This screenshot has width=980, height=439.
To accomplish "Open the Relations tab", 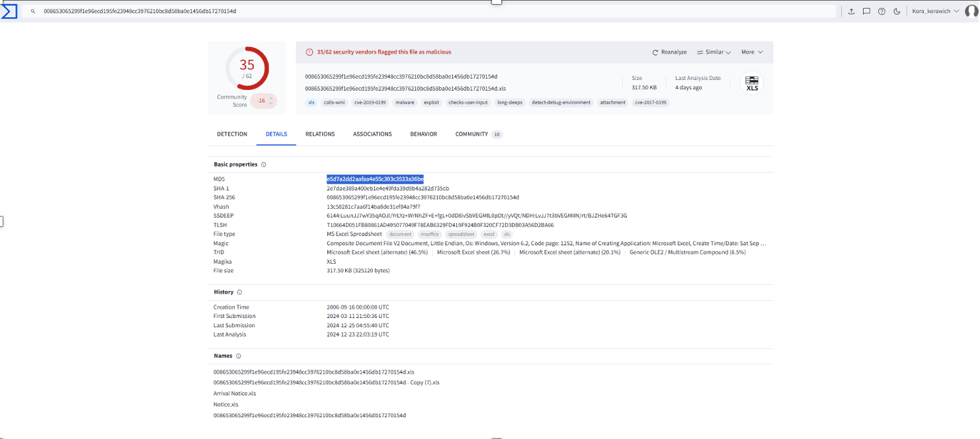I will 320,134.
